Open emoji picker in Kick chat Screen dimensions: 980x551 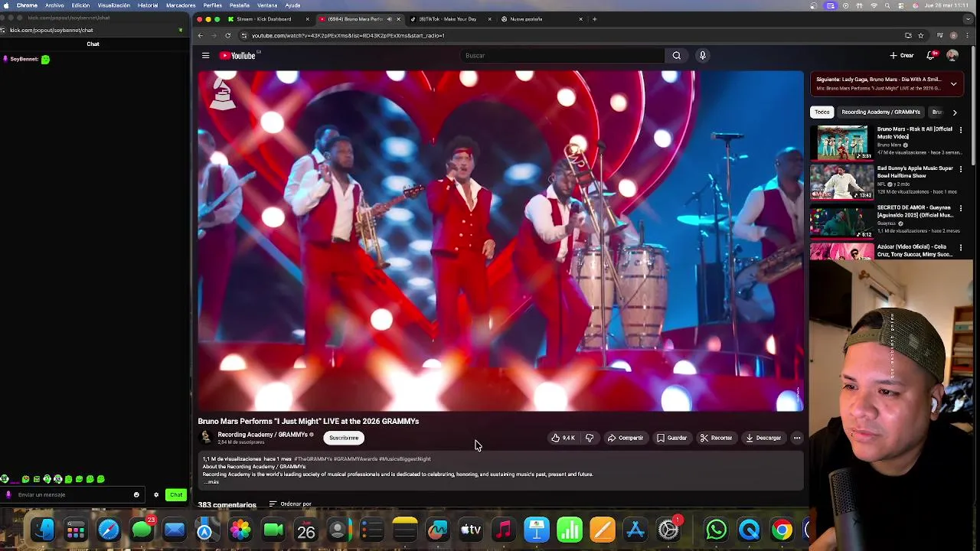point(136,494)
